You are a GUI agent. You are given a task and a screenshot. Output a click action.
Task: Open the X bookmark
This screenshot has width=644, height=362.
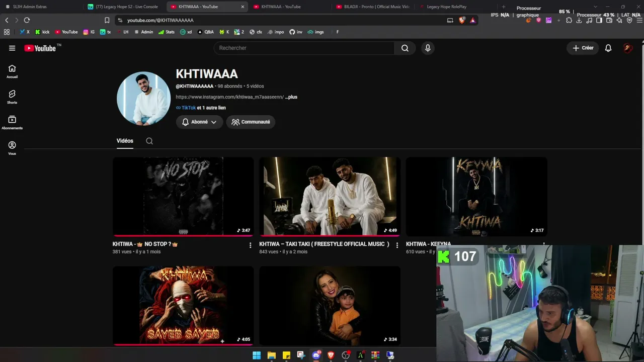point(25,32)
